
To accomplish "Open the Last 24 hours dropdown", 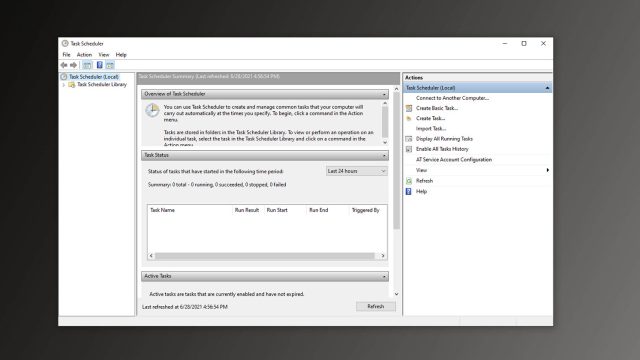I will click(356, 171).
